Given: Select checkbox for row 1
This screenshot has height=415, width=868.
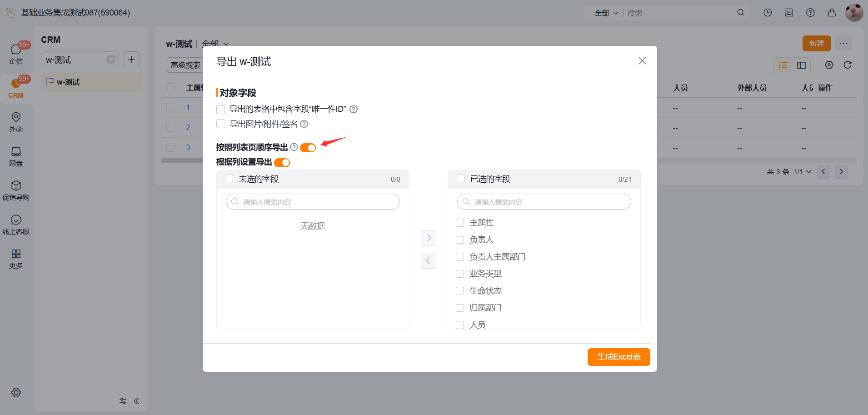Looking at the screenshot, I should [171, 107].
